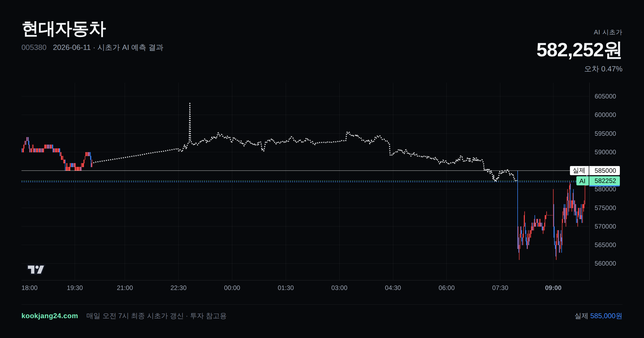Click the 00:00 time axis label
This screenshot has width=644, height=338.
232,288
